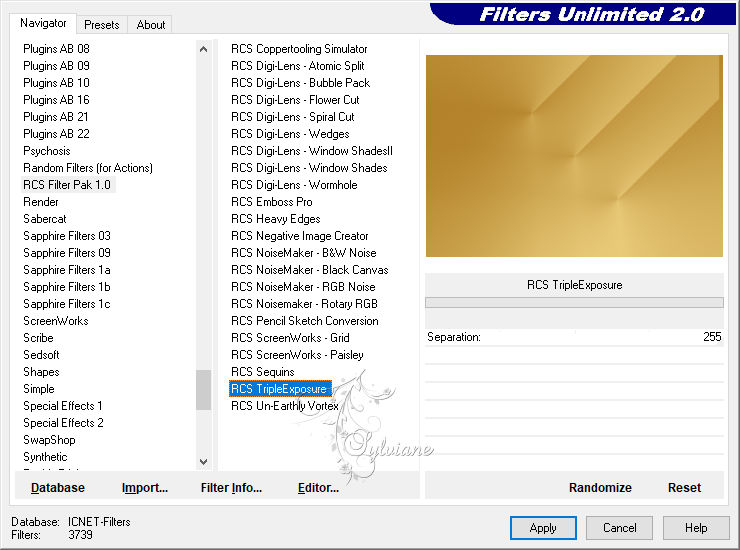This screenshot has width=740, height=550.
Task: Select ScreenWorks category
Action: 56,321
